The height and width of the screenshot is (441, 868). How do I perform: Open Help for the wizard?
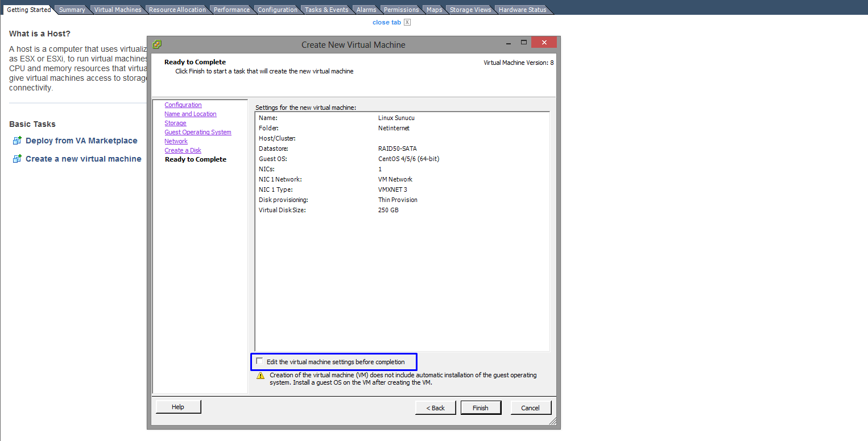click(x=178, y=407)
